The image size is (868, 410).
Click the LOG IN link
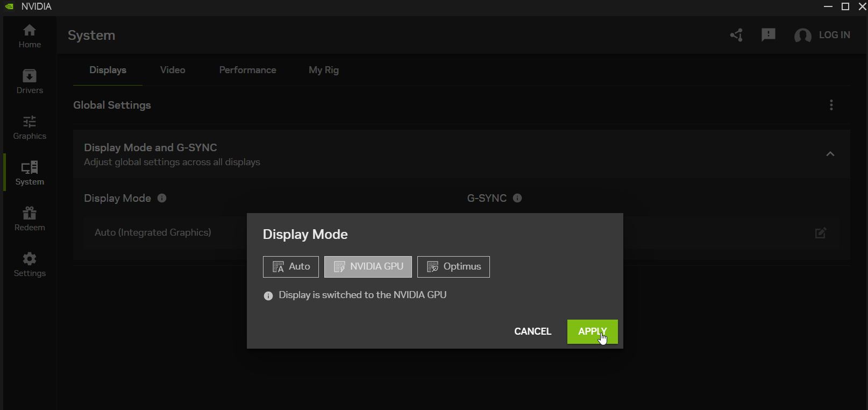point(835,35)
